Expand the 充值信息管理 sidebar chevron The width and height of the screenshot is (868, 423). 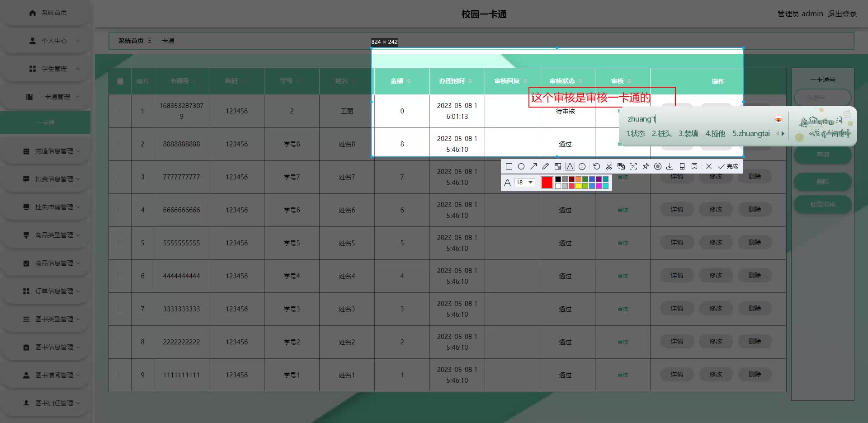78,151
